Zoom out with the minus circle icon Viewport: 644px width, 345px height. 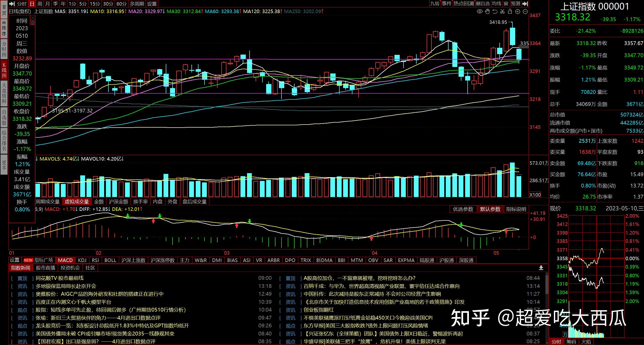pyautogui.click(x=525, y=11)
